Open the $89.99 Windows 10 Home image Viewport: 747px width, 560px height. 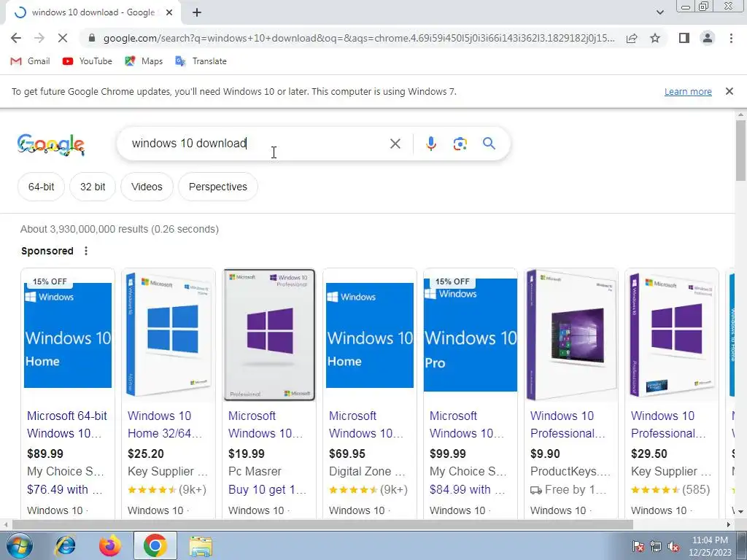(68, 335)
